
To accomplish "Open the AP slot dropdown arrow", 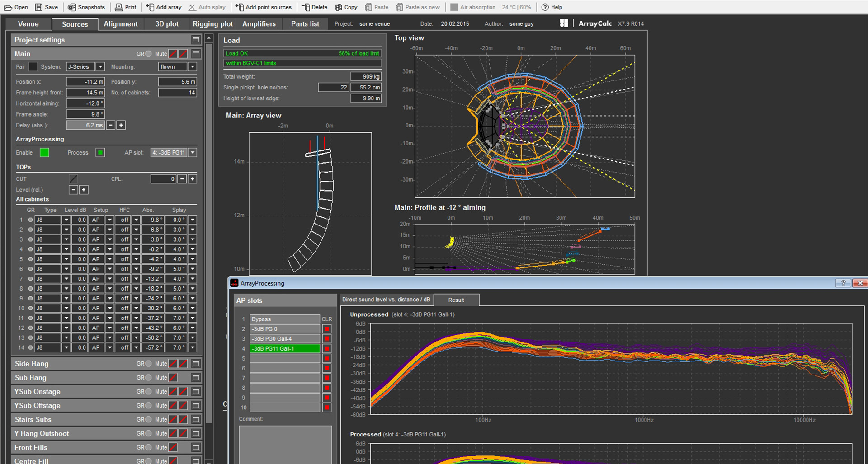I will point(193,153).
